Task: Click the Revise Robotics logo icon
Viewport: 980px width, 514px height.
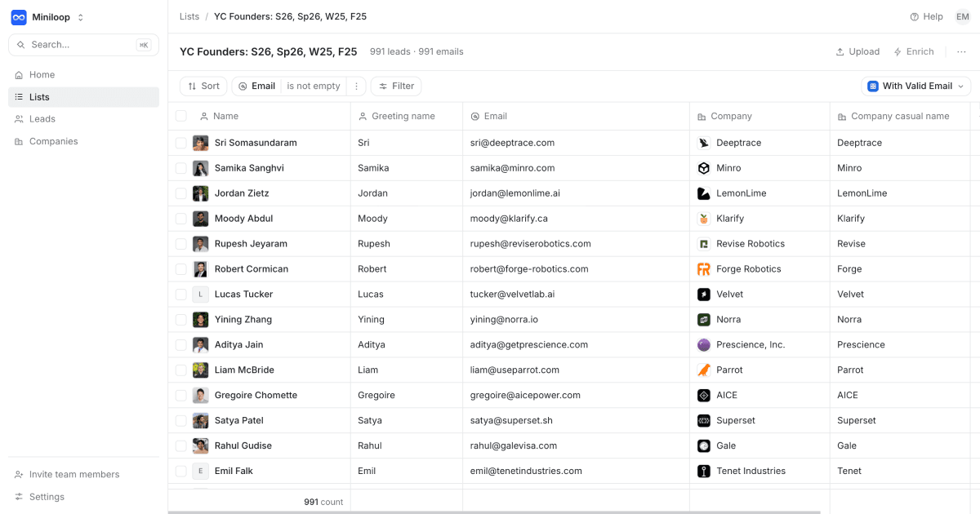Action: click(x=704, y=244)
